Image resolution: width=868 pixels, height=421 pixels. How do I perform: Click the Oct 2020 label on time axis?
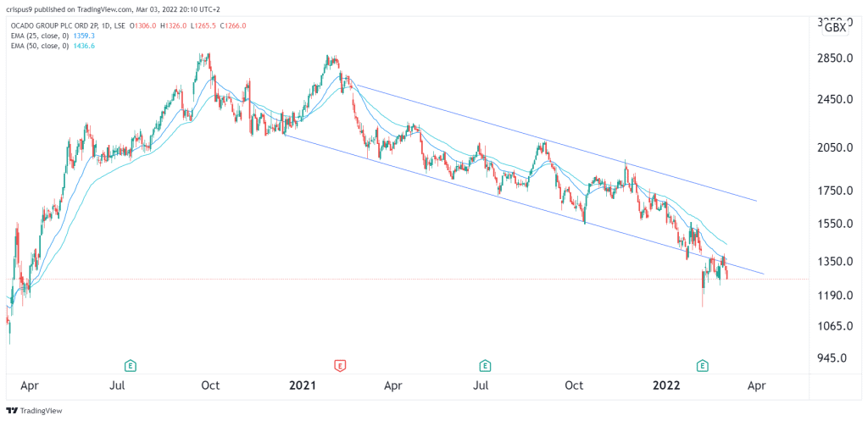point(210,385)
